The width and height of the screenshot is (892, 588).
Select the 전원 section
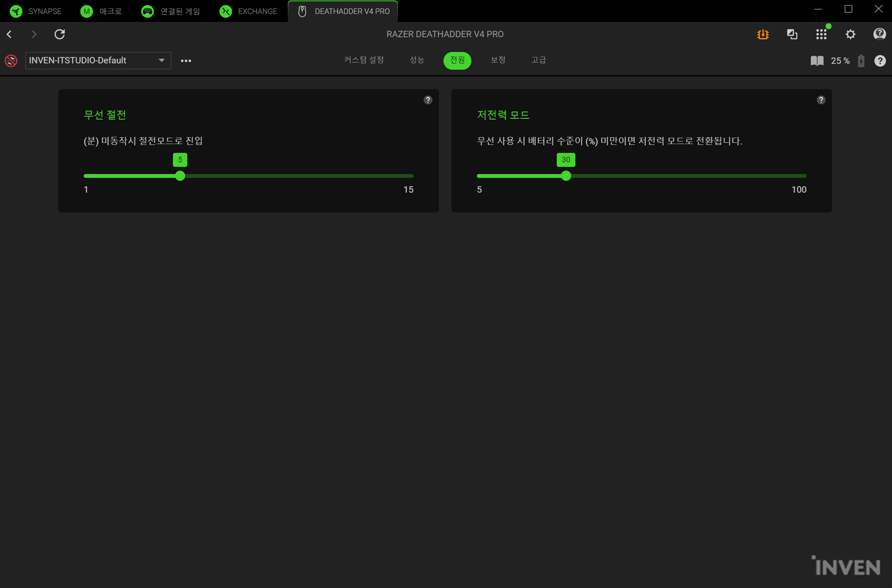[x=457, y=60]
